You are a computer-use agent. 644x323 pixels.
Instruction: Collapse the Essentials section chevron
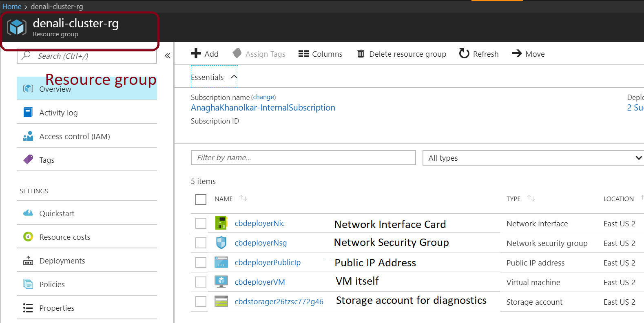pos(234,77)
